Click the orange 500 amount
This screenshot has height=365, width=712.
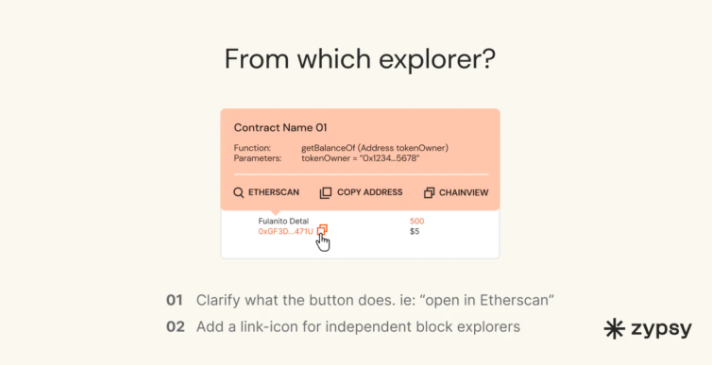pyautogui.click(x=417, y=221)
